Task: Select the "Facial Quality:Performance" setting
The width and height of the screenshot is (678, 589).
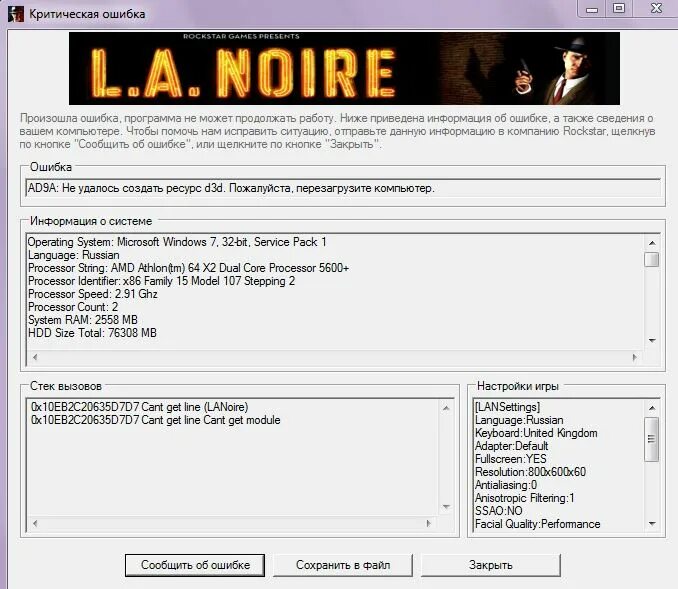Action: [x=537, y=524]
